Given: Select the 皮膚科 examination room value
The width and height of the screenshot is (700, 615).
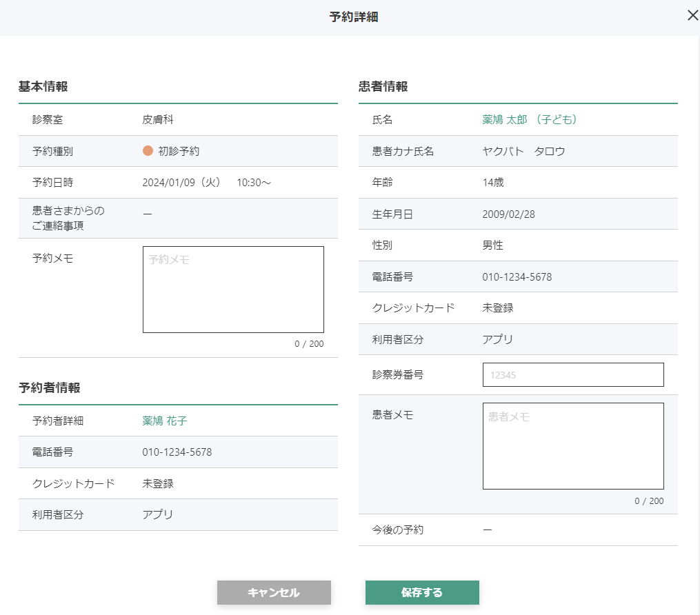Looking at the screenshot, I should click(158, 119).
